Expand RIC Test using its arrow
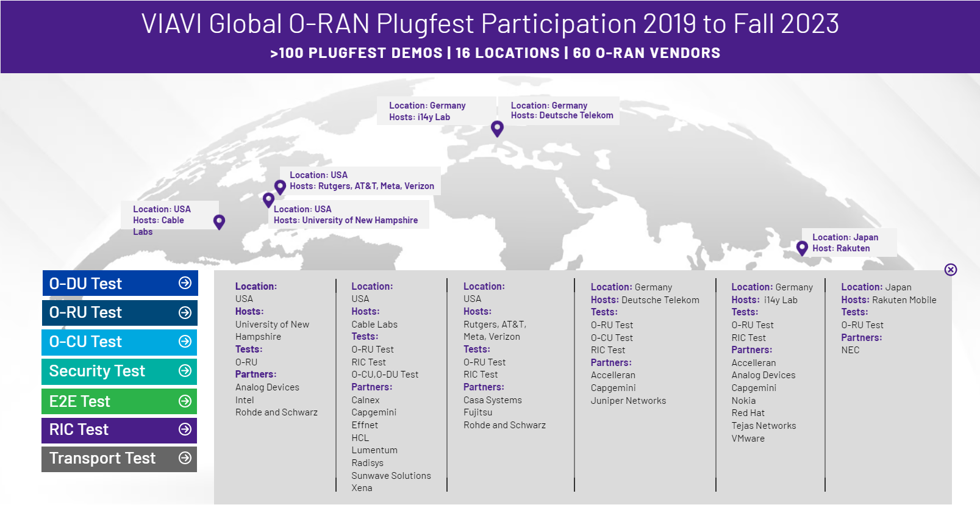The width and height of the screenshot is (980, 524). coord(185,429)
